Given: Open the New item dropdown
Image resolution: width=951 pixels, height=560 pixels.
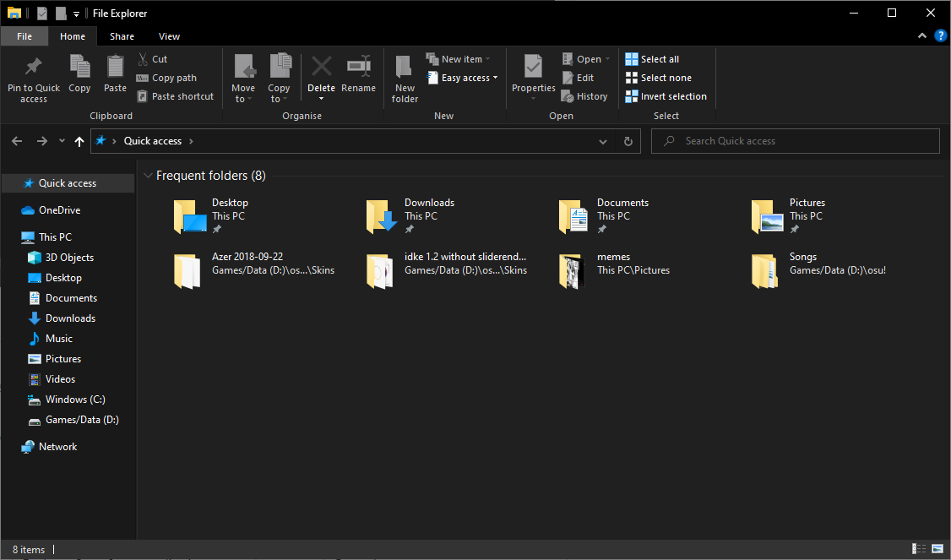Looking at the screenshot, I should (x=459, y=59).
